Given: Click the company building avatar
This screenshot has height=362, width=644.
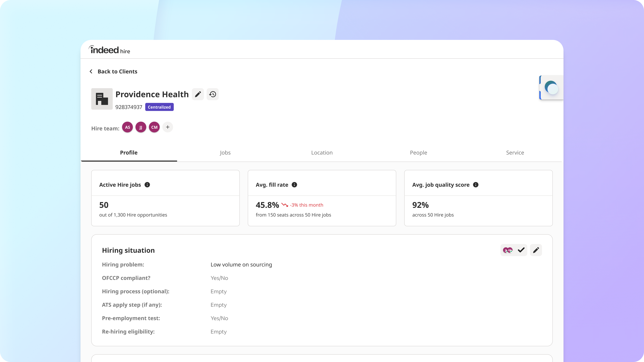Looking at the screenshot, I should 102,99.
